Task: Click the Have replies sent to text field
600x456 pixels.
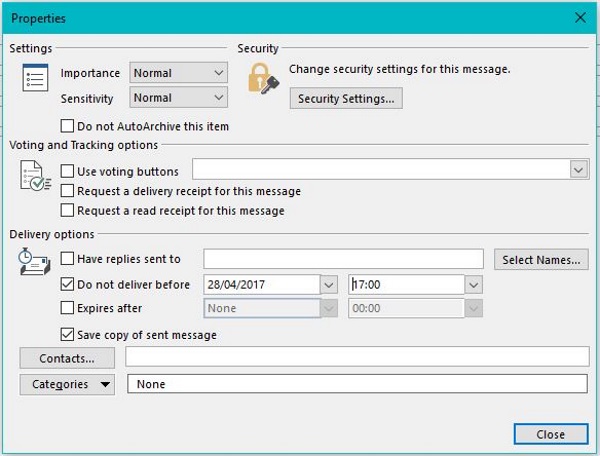Action: [344, 259]
